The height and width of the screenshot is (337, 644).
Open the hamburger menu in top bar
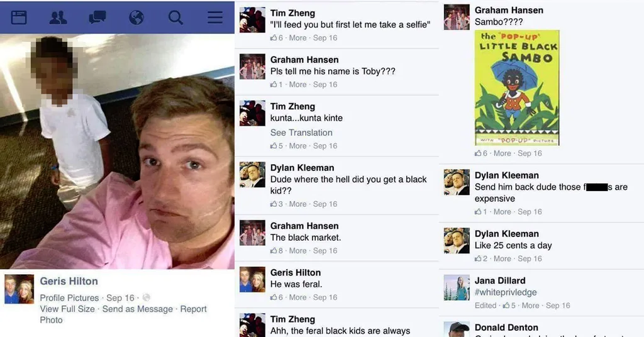(x=215, y=17)
